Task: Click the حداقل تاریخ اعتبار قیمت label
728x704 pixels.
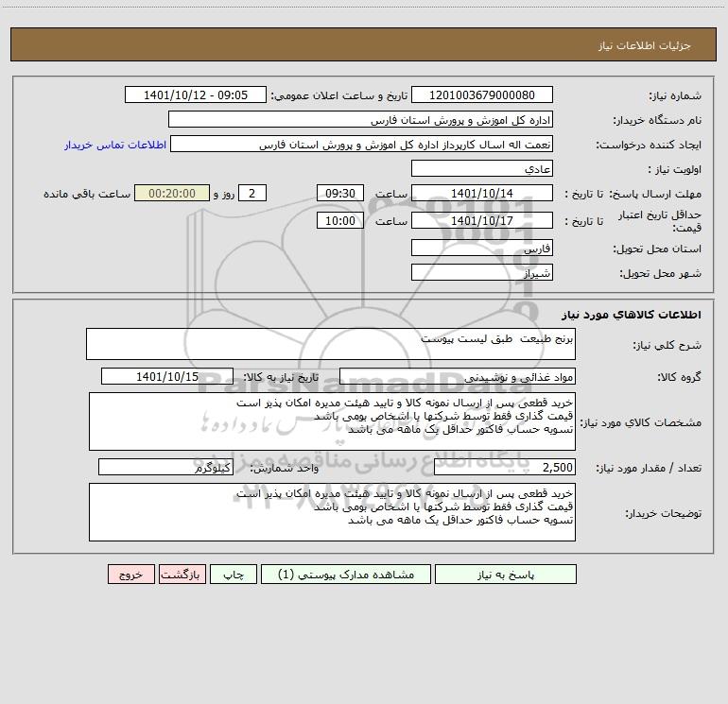Action: (x=660, y=221)
